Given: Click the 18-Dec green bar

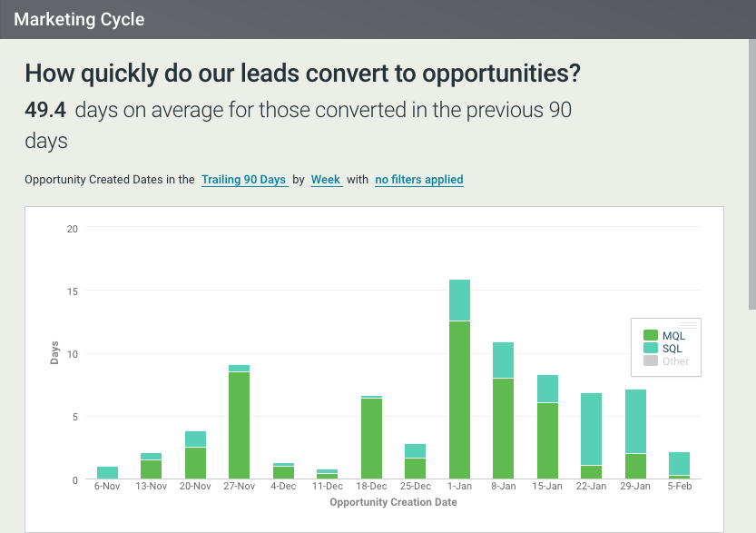Looking at the screenshot, I should coord(372,438).
